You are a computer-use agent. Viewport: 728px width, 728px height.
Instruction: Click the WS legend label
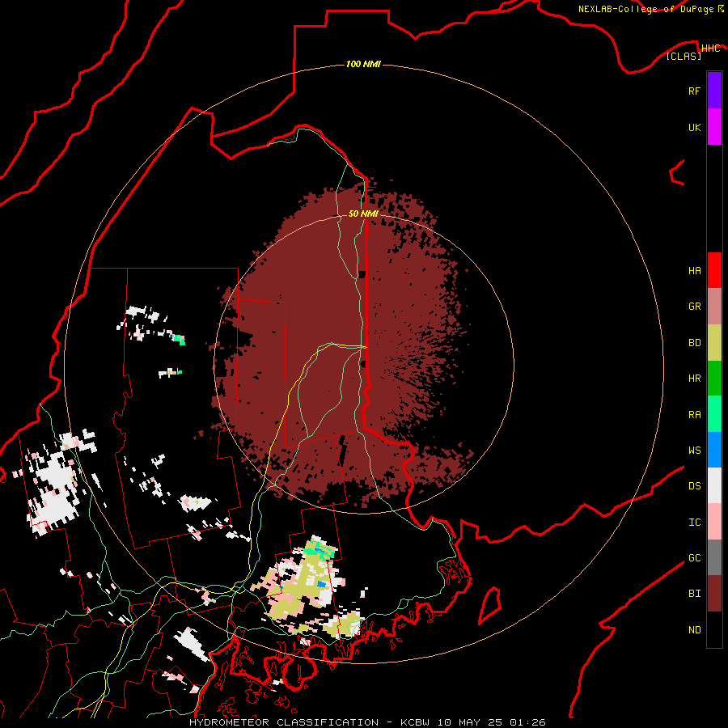pos(694,451)
